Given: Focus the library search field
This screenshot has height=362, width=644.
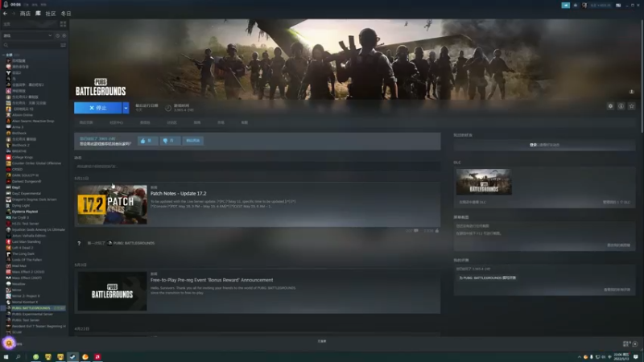Looking at the screenshot, I should tap(31, 45).
